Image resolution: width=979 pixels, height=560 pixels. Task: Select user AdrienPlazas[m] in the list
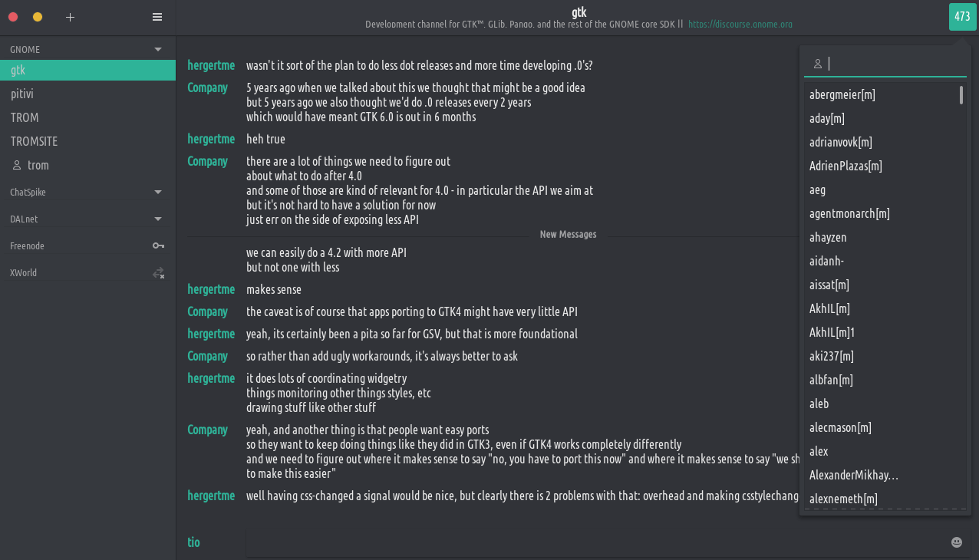pos(845,166)
